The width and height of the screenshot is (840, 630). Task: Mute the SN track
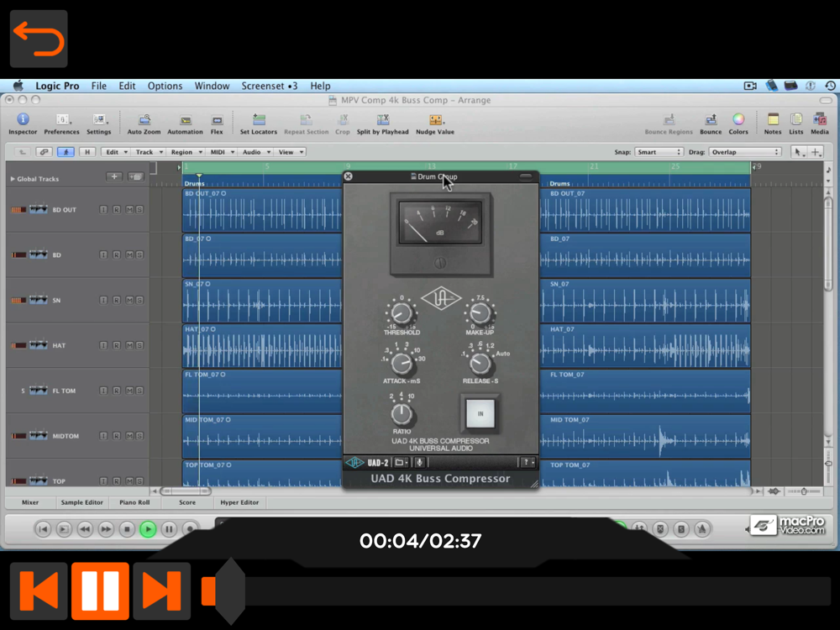[129, 300]
